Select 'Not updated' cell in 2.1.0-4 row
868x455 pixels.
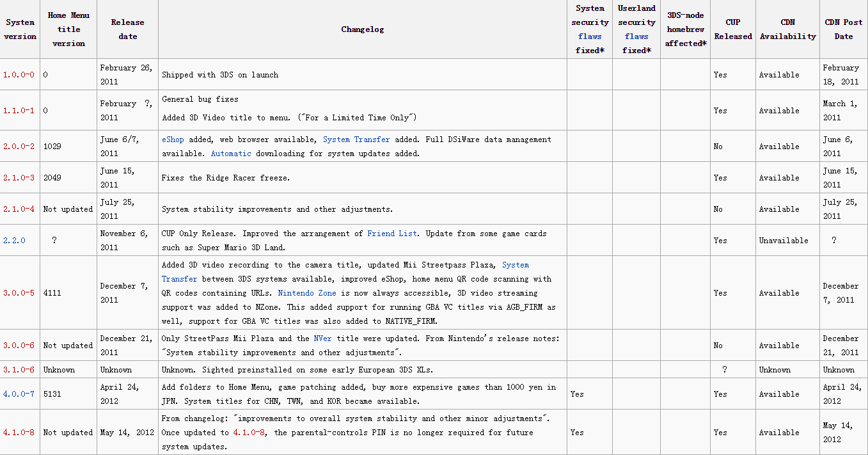click(68, 209)
